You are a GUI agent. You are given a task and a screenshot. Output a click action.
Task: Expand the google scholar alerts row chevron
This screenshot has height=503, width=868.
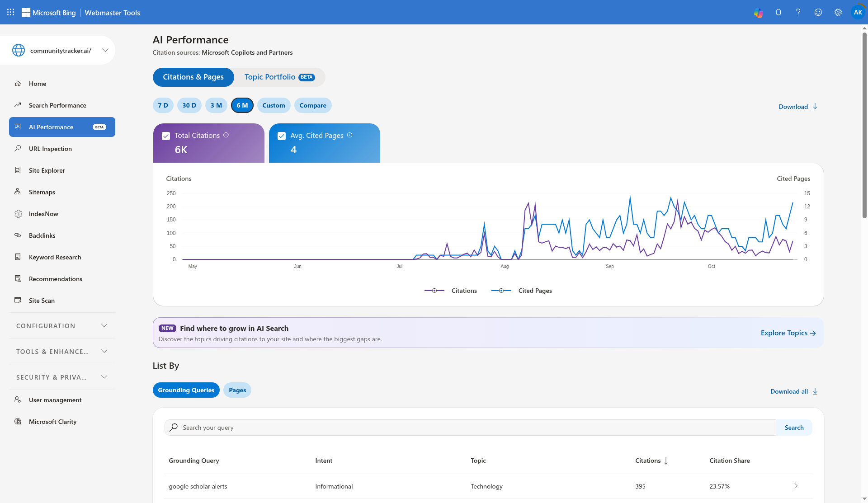tap(796, 486)
